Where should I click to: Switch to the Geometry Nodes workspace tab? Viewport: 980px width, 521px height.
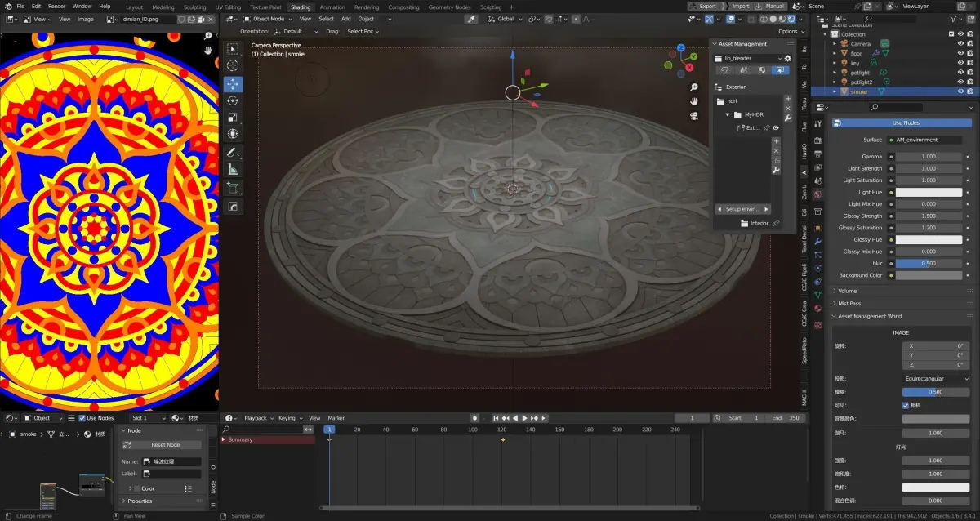(449, 7)
